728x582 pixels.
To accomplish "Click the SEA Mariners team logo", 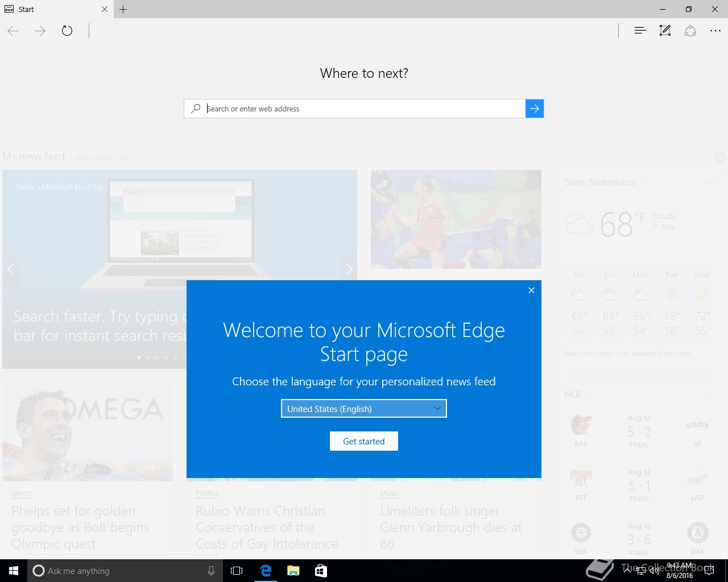I will point(581,534).
